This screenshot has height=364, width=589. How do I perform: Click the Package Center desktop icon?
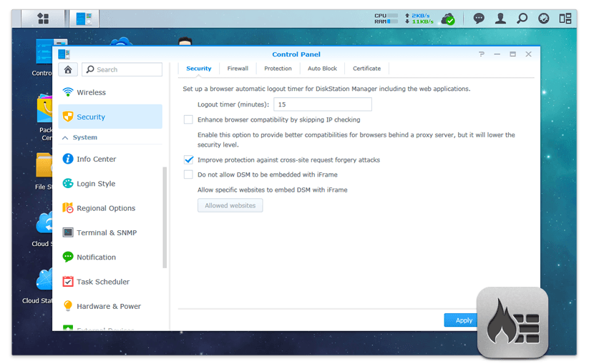pyautogui.click(x=44, y=109)
